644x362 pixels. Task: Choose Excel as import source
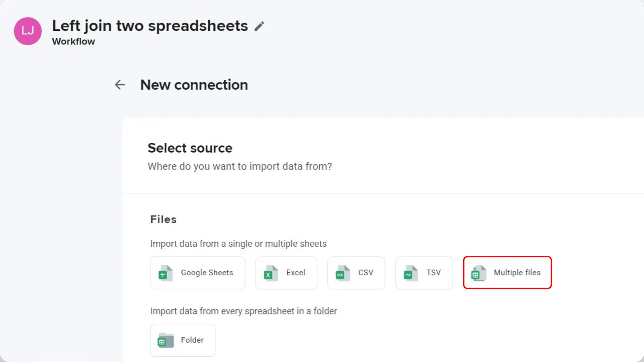coord(286,273)
